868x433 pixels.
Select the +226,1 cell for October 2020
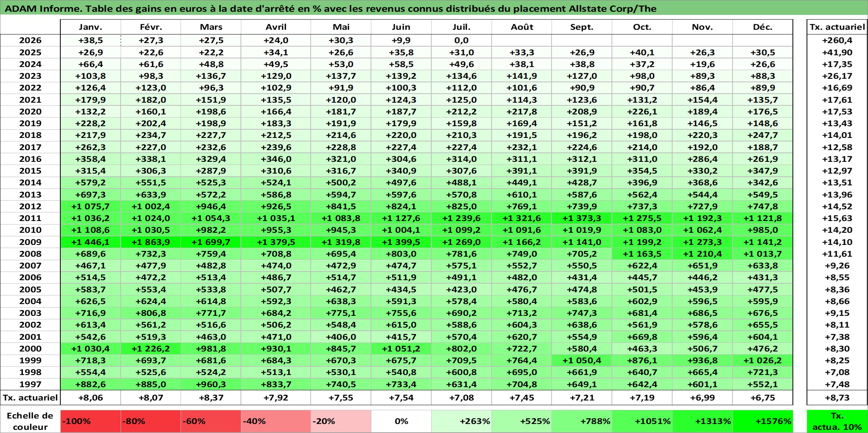(642, 112)
